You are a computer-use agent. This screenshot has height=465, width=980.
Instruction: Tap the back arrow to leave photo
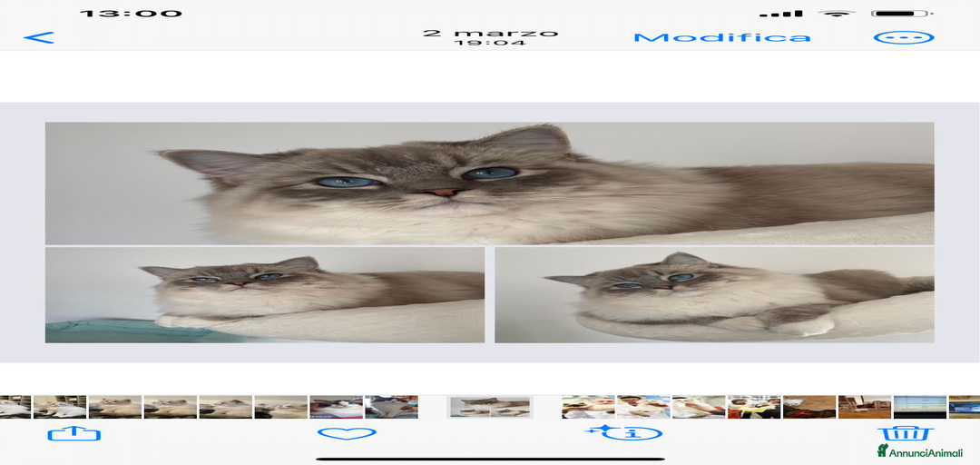39,37
